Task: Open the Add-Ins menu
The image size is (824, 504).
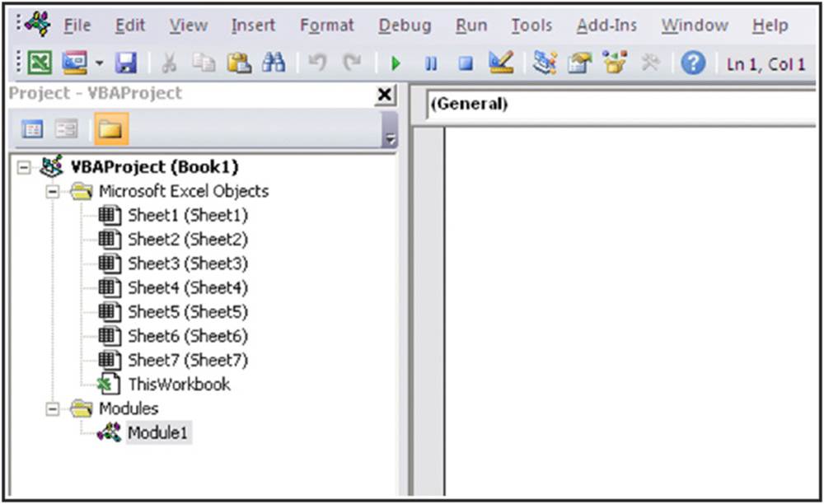Action: click(606, 26)
